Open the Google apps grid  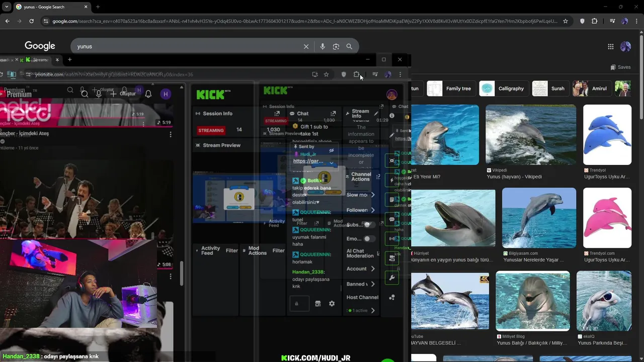(610, 46)
